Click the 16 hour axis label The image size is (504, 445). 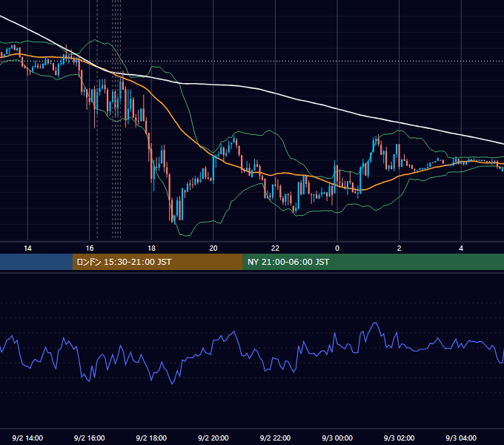coord(90,248)
